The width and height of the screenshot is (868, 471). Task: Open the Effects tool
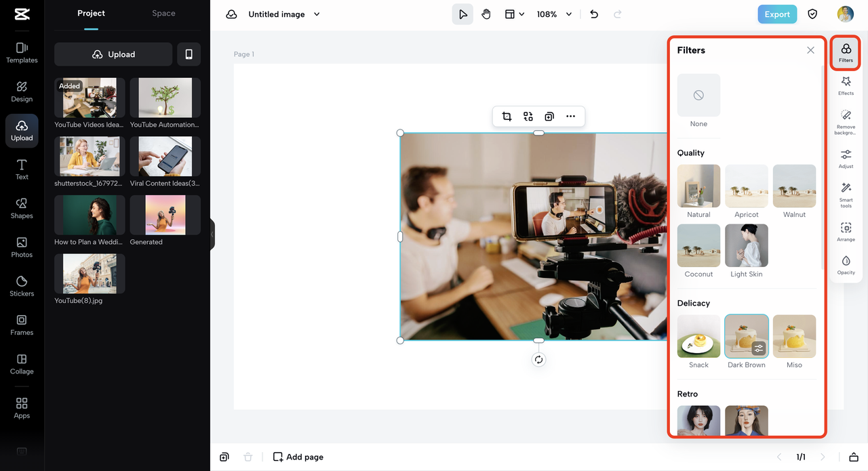click(846, 85)
